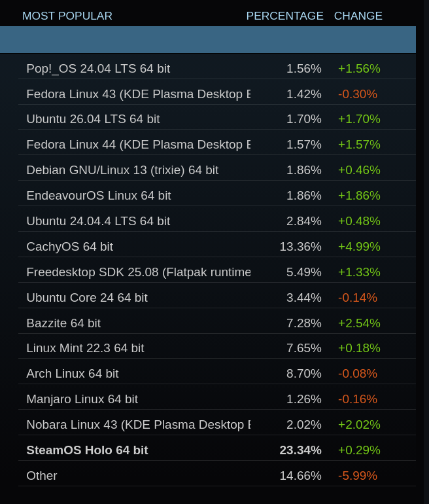Click the +0.48% change for Ubuntu 24.04.4
The image size is (429, 504).
[359, 221]
